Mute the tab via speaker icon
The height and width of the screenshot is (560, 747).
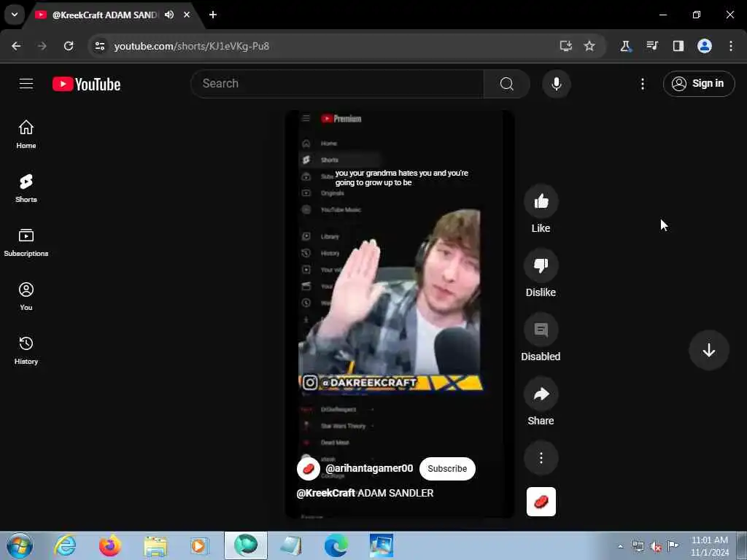point(169,15)
